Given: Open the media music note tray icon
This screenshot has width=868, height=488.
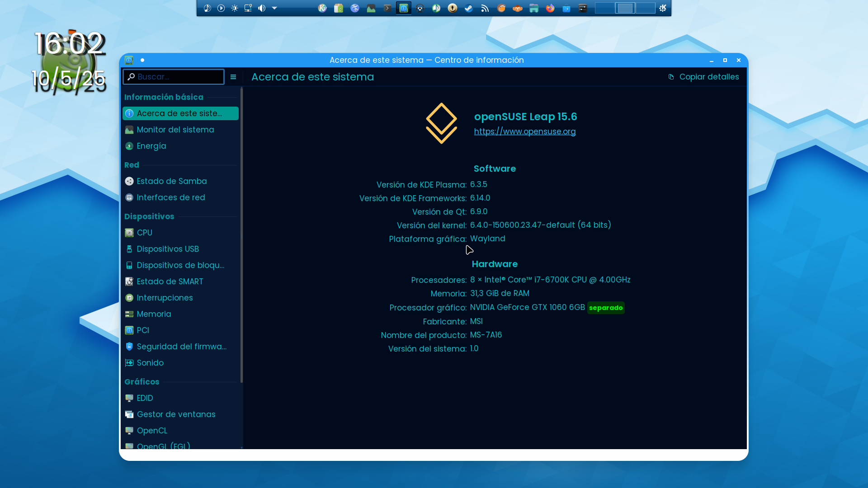Looking at the screenshot, I should pyautogui.click(x=208, y=8).
